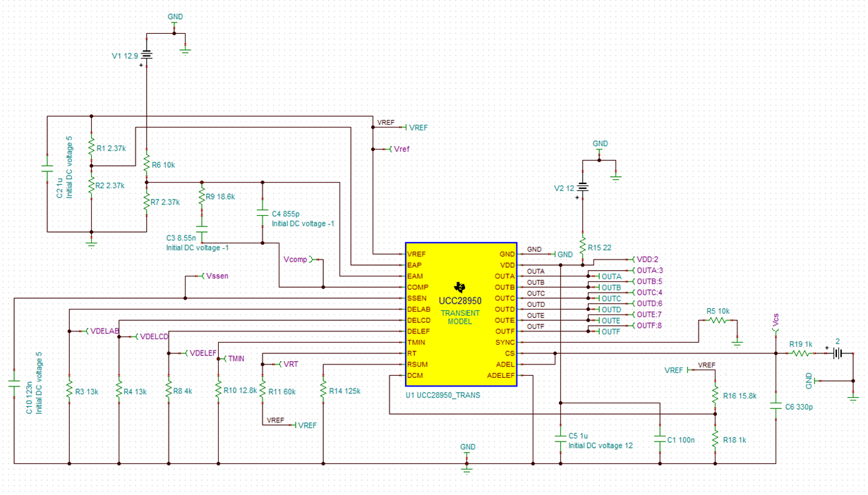
Task: Click the SSEN pin label on the chip
Action: (x=417, y=298)
